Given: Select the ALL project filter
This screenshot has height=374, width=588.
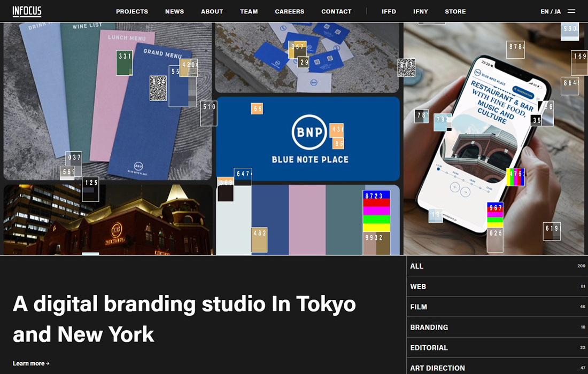Looking at the screenshot, I should (x=417, y=266).
